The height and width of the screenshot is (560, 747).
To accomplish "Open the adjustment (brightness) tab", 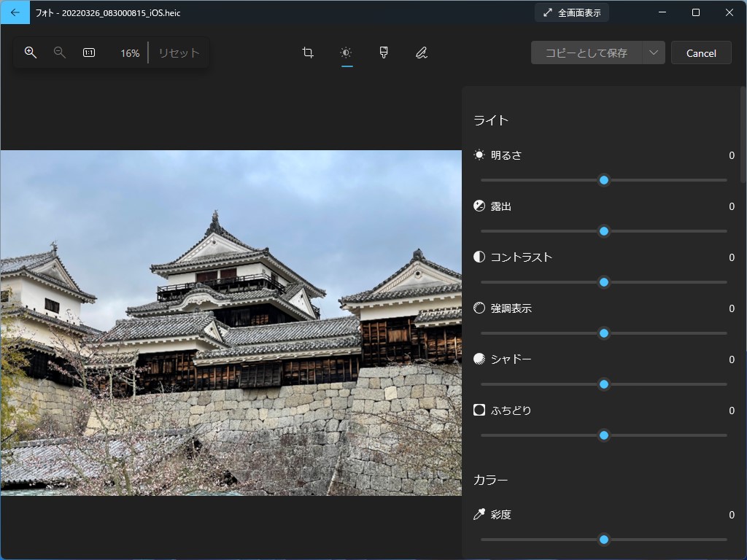I will (x=346, y=52).
